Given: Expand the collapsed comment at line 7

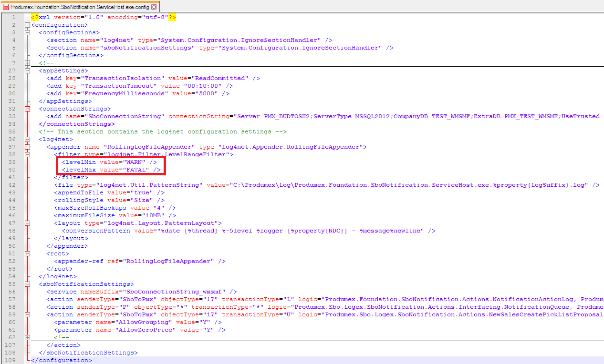Looking at the screenshot, I should pyautogui.click(x=27, y=63).
